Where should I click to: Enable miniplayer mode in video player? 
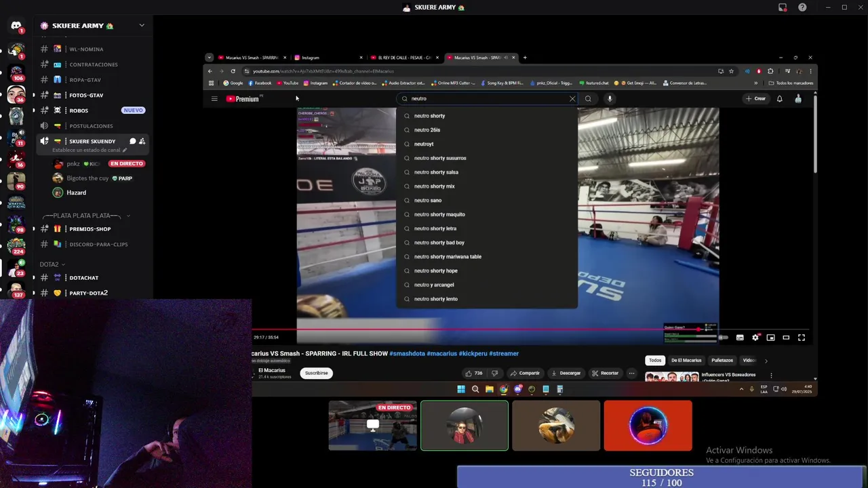(771, 338)
